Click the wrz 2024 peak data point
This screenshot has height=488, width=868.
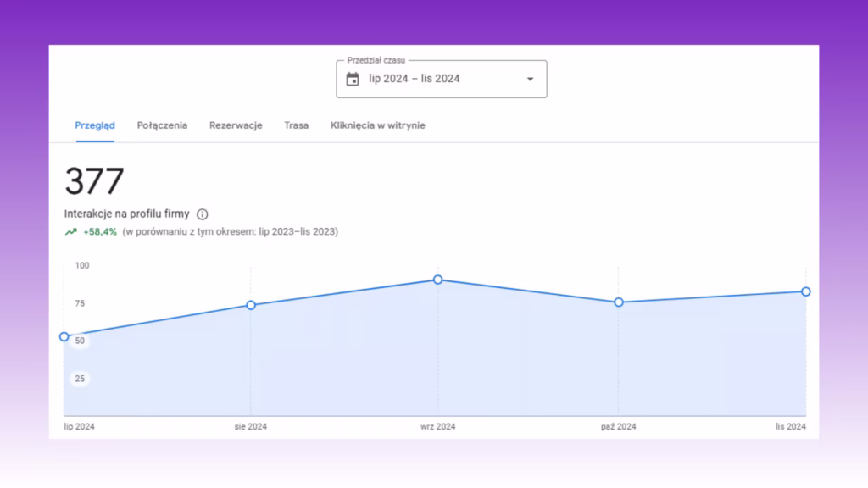pyautogui.click(x=438, y=280)
